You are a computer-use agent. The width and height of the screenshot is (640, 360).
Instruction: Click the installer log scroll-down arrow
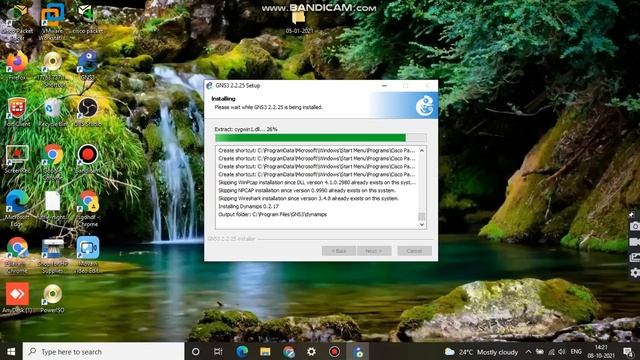click(x=422, y=224)
